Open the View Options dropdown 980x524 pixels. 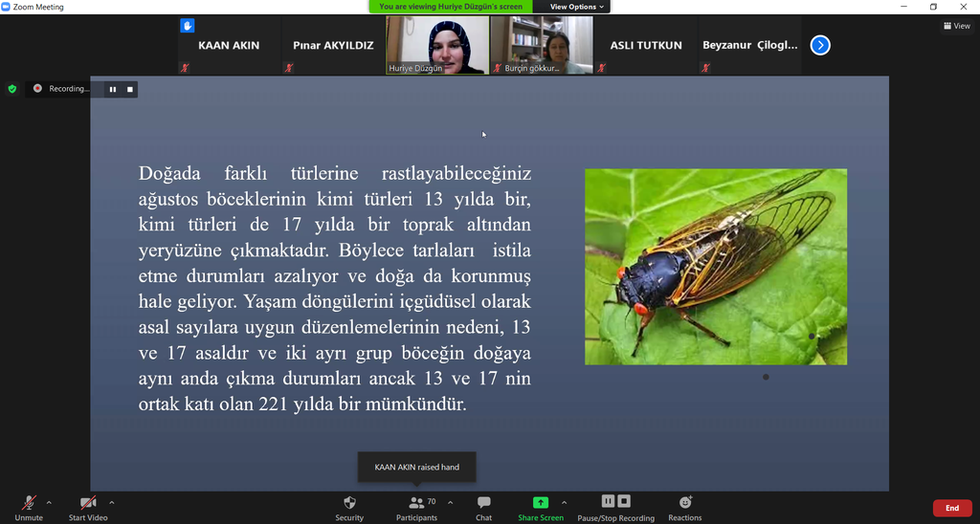tap(577, 7)
